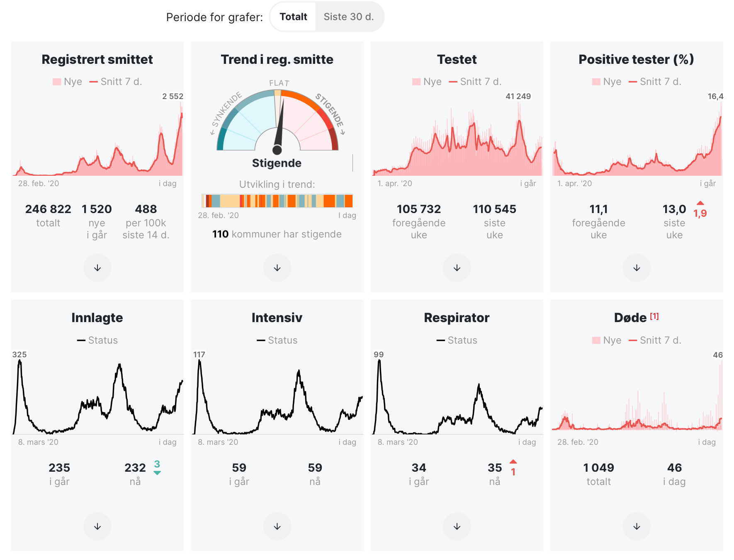The height and width of the screenshot is (560, 734).
Task: Click the Stigende trend label
Action: 277,163
